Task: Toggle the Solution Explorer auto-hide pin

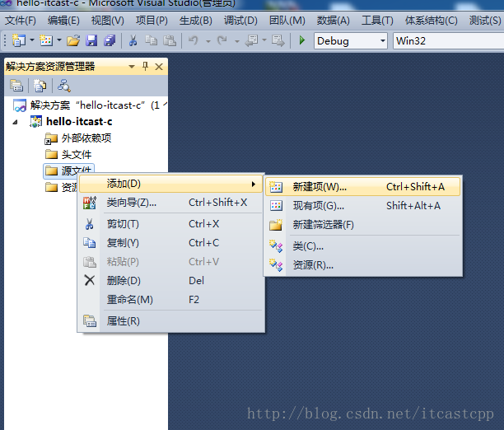Action: [x=145, y=66]
